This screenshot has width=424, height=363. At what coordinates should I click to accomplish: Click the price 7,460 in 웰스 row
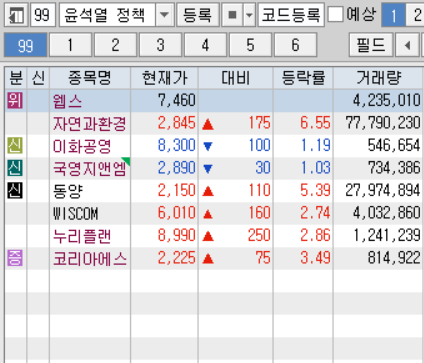[x=177, y=100]
